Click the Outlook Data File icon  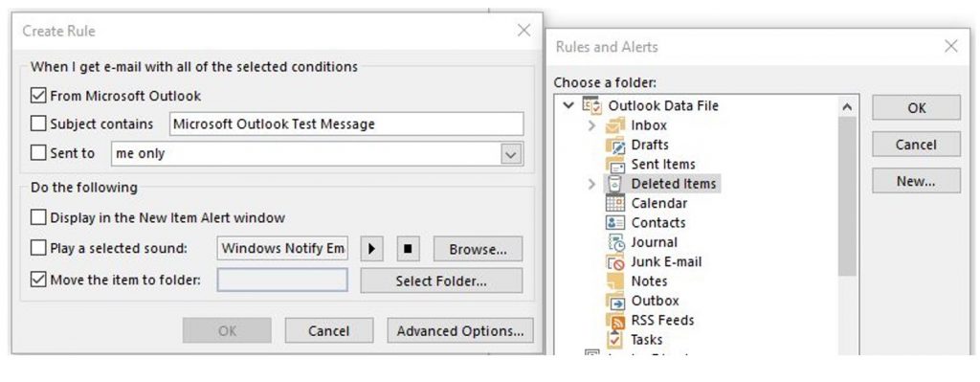[x=591, y=105]
